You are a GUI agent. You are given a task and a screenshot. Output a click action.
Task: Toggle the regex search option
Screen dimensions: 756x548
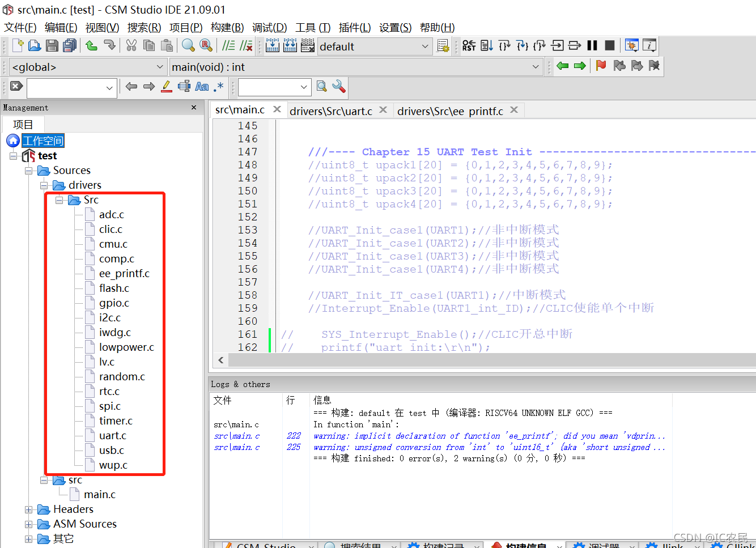[219, 87]
